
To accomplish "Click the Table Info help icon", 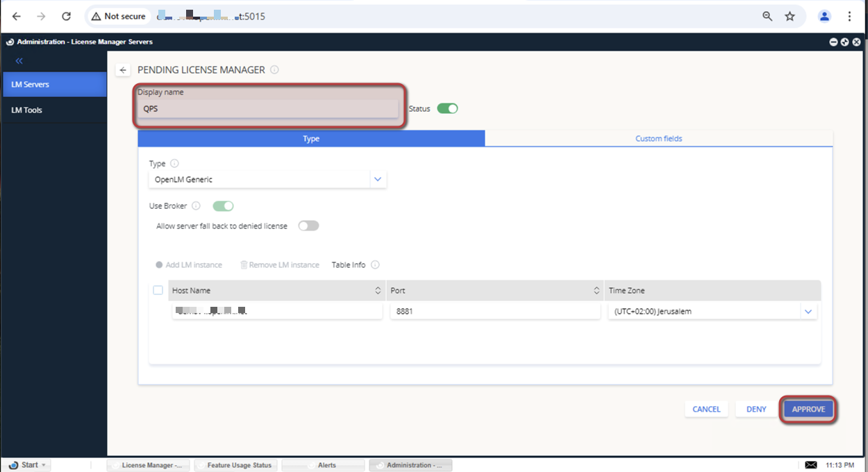I will coord(375,265).
